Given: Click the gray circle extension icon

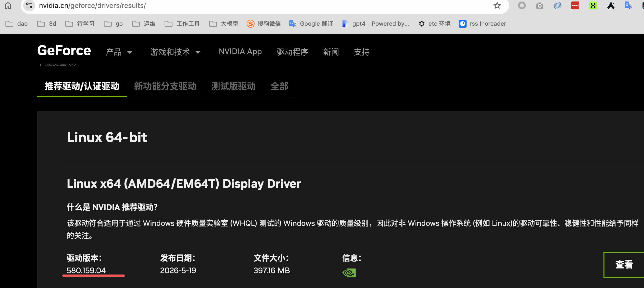Looking at the screenshot, I should 522,5.
